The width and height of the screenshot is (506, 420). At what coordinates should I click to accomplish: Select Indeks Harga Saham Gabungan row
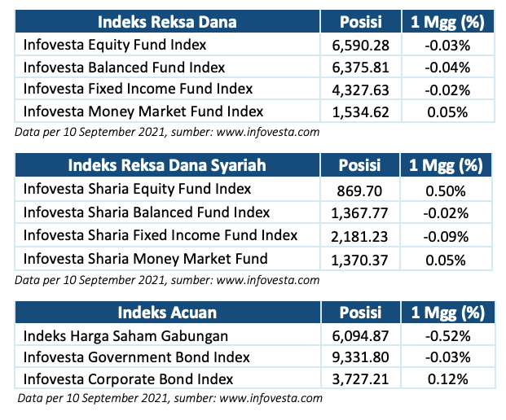pos(255,335)
